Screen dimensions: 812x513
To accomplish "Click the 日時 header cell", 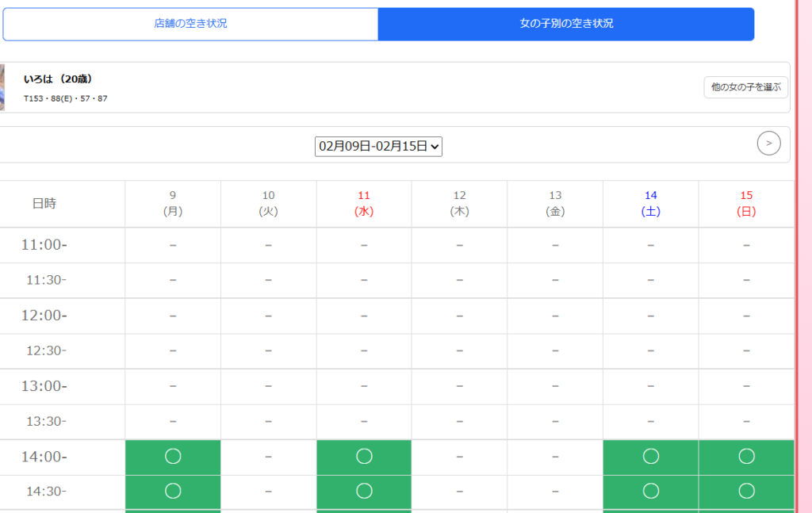I will point(44,204).
